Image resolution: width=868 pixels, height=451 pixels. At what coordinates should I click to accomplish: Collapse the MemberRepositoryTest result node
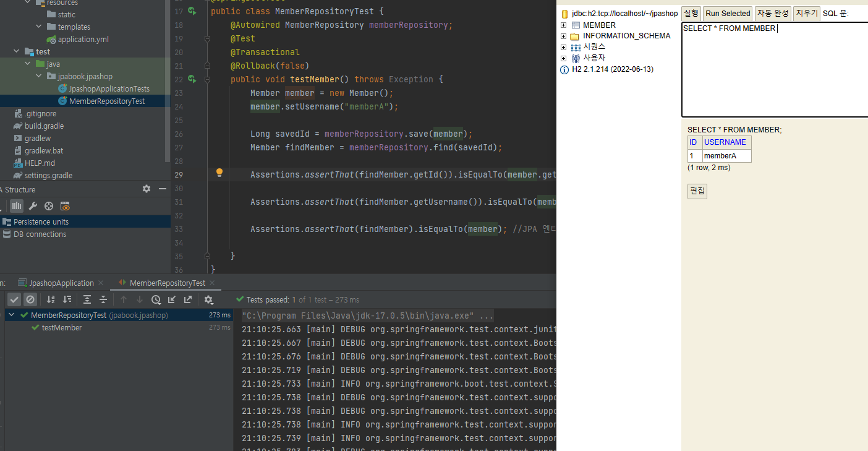(12, 315)
